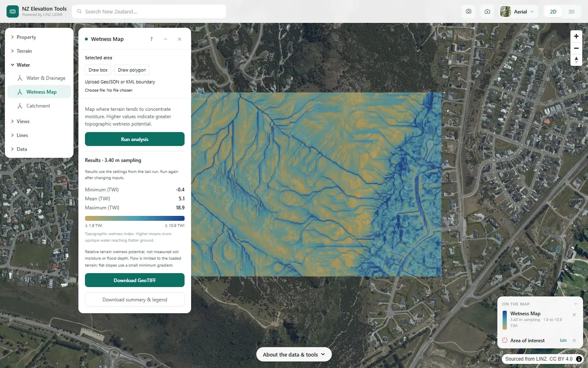This screenshot has height=368, width=588.
Task: Zoom in on the map
Action: [576, 36]
